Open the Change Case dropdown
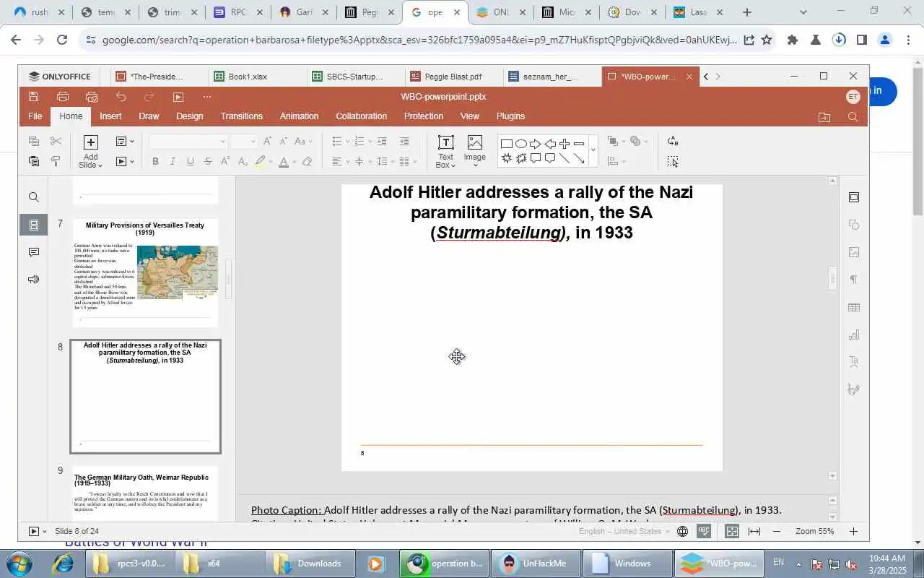924x578 pixels. click(304, 142)
